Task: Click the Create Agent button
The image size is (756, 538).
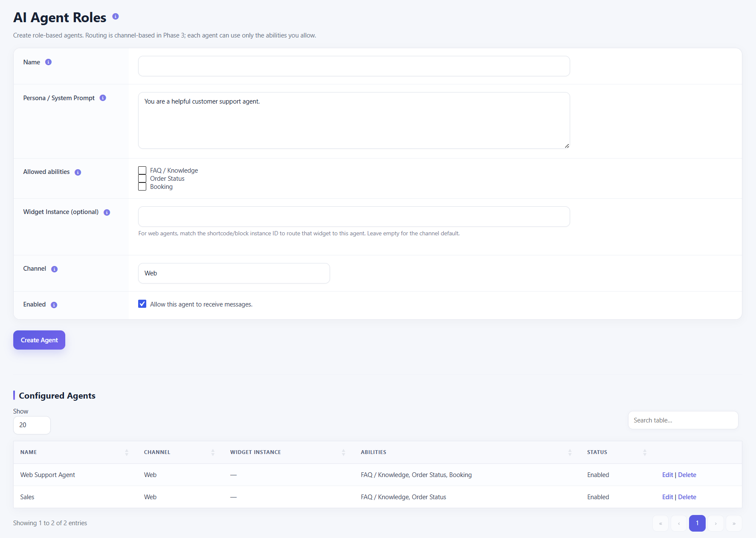Action: click(39, 340)
